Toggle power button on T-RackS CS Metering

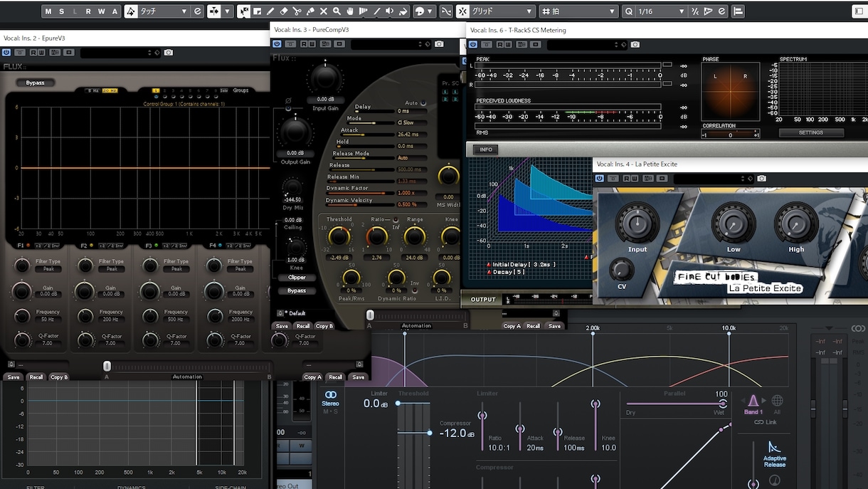point(473,44)
